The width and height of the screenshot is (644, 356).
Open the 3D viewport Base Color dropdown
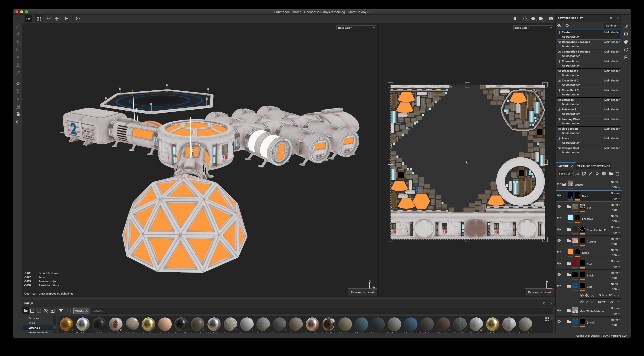coord(356,28)
